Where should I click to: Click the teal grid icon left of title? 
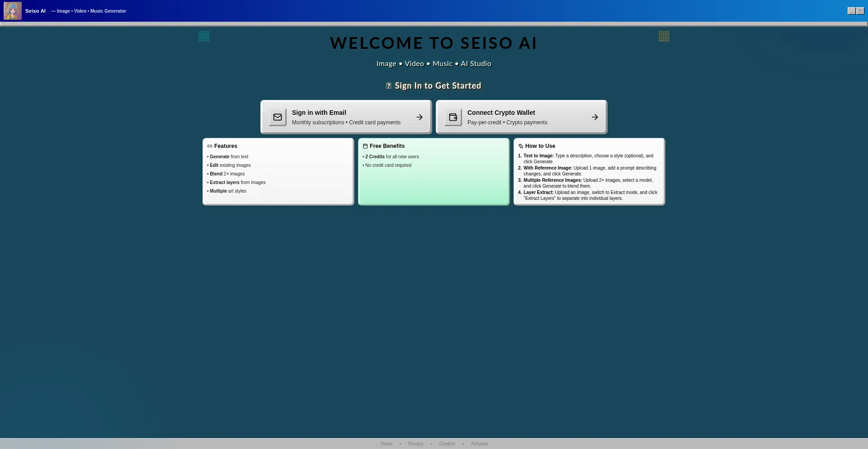coord(204,37)
